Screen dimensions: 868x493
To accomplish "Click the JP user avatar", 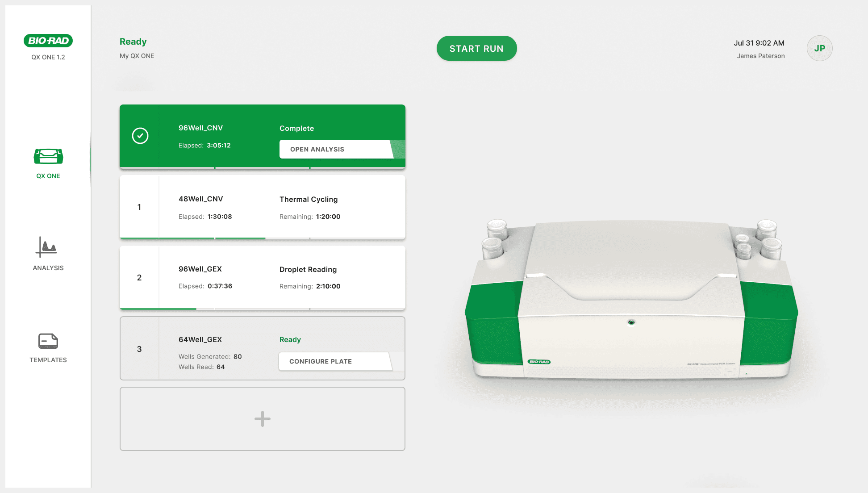I will [x=819, y=48].
